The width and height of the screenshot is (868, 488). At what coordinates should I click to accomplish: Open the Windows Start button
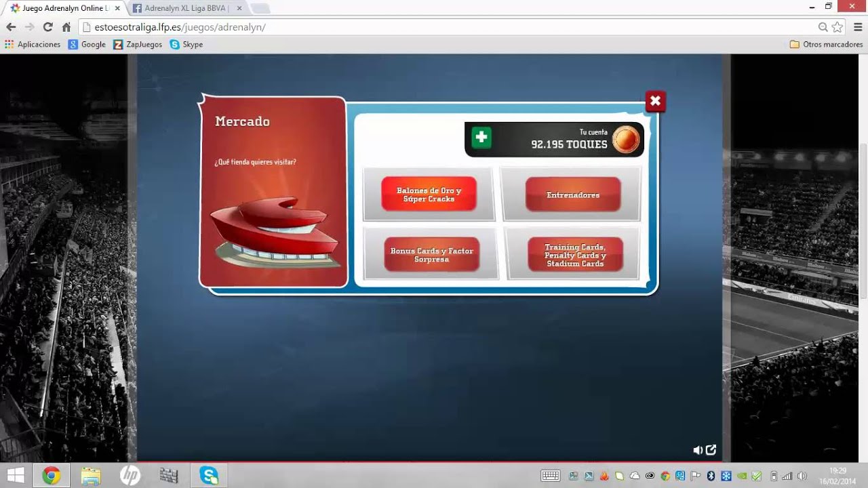[x=15, y=475]
